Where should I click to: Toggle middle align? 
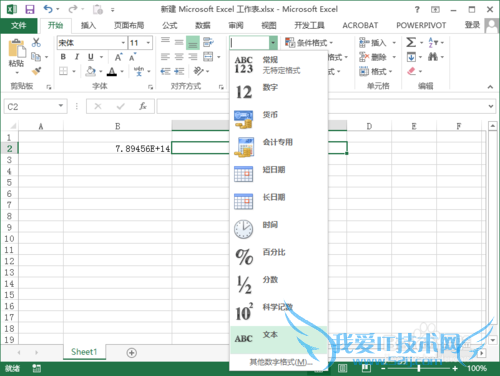pos(179,42)
